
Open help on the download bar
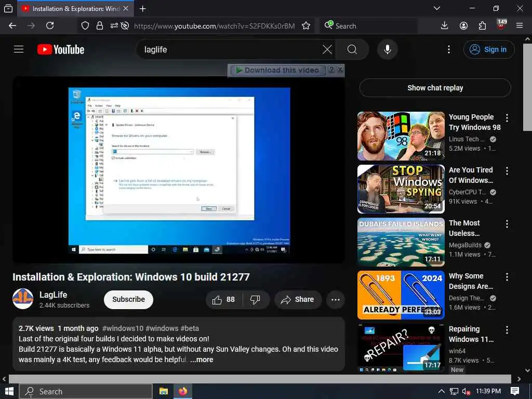[331, 70]
